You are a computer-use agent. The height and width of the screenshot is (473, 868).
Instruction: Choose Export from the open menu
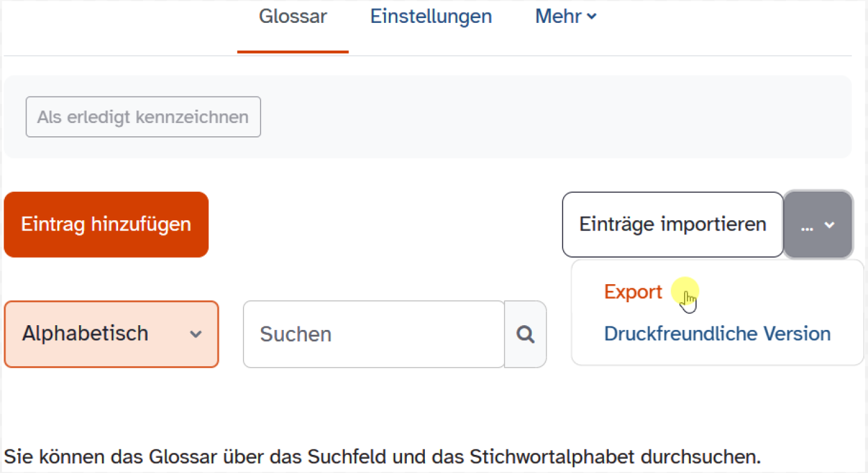[633, 292]
